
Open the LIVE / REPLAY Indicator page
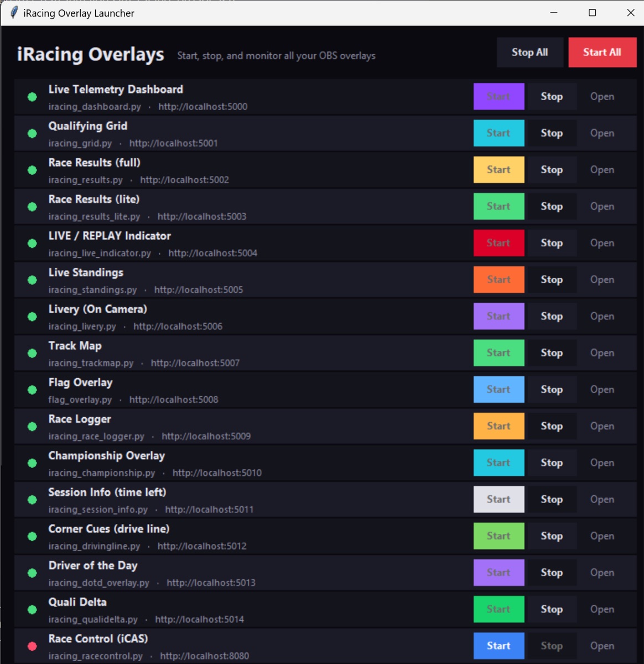[602, 243]
